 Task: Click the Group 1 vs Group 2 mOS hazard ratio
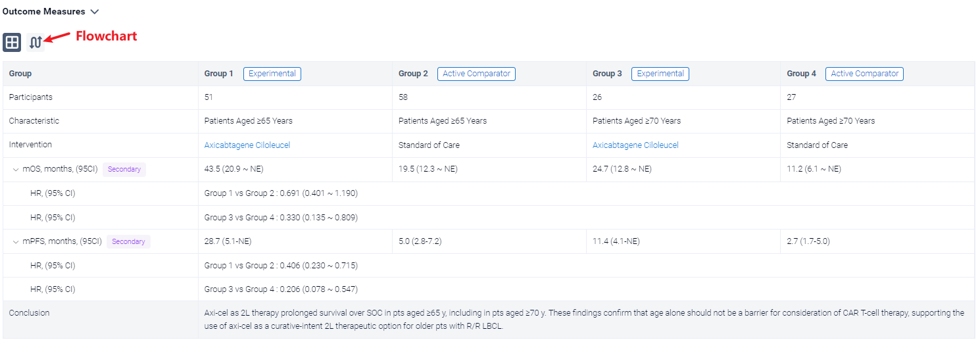pyautogui.click(x=281, y=193)
